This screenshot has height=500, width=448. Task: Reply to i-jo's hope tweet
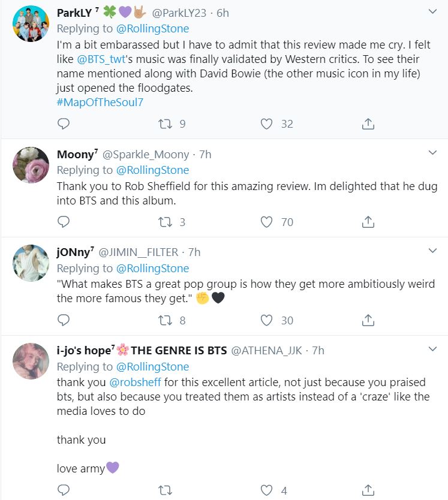click(64, 490)
